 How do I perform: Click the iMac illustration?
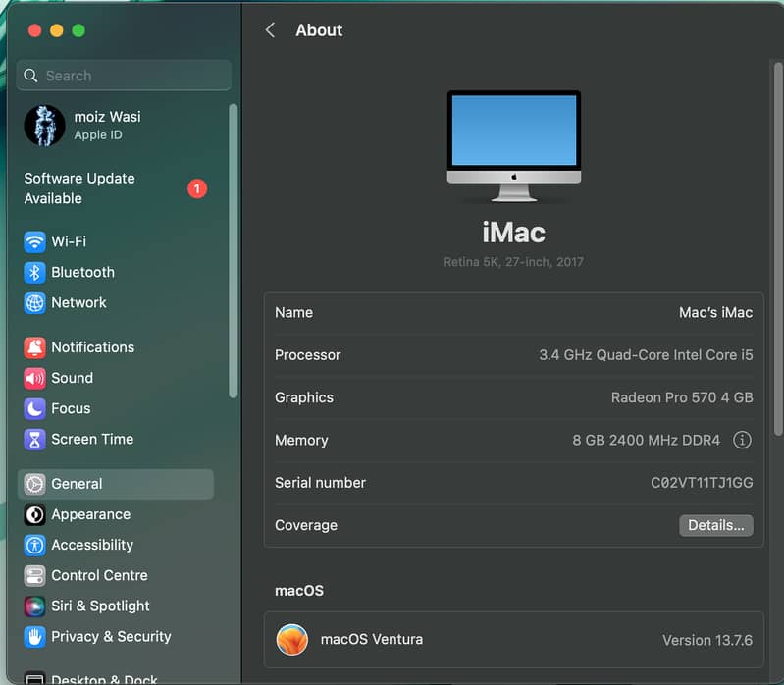[514, 146]
